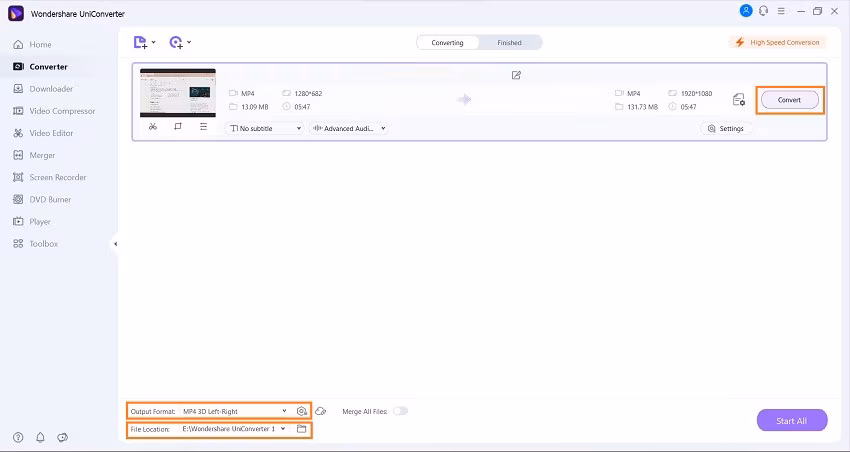Toggle Merge All Files switch
The width and height of the screenshot is (850, 452).
coord(400,411)
